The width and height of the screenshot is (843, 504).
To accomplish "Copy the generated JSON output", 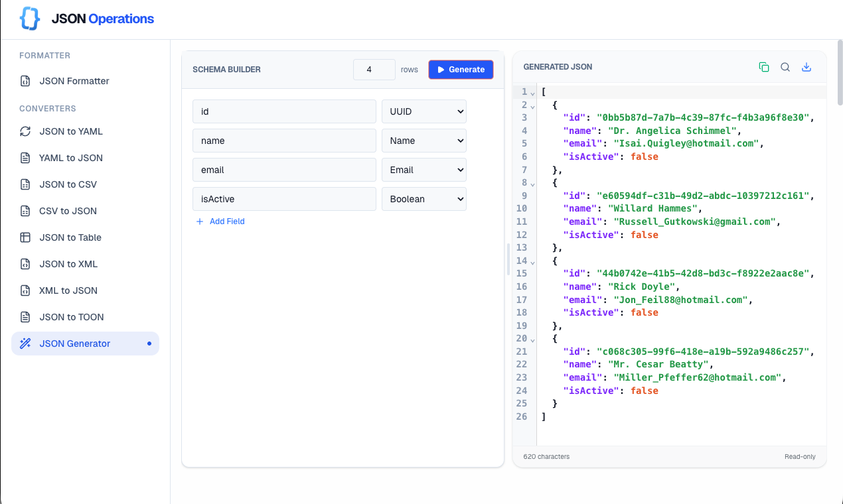I will pos(764,66).
